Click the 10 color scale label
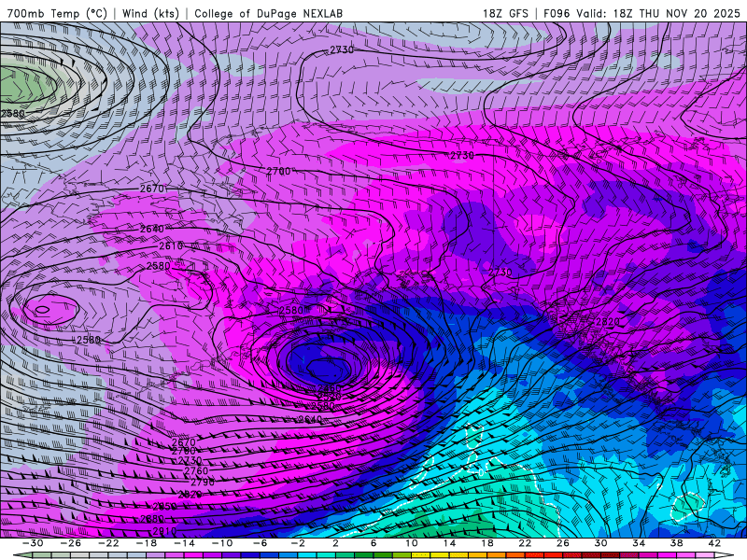This screenshot has width=747, height=560. (x=412, y=543)
